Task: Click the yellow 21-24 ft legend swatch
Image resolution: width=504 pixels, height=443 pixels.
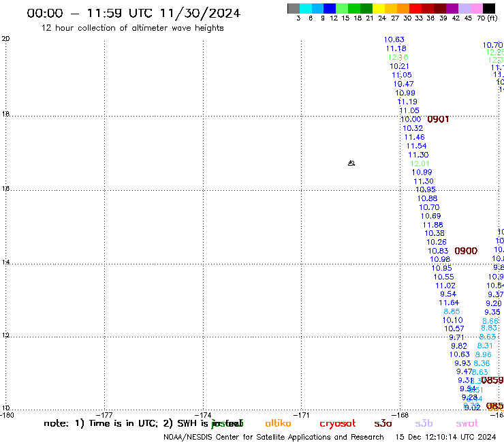Action: [x=379, y=8]
